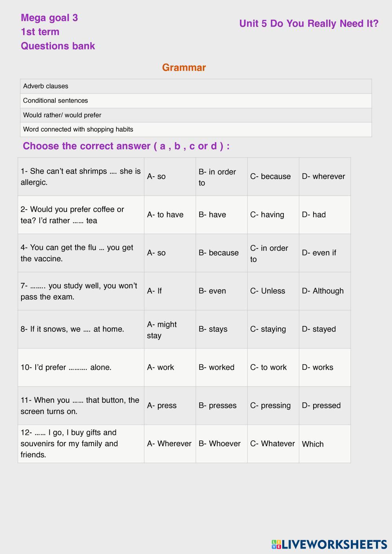This screenshot has width=392, height=554.
Task: Click the 'Which' answer in question 12
Action: pos(313,444)
